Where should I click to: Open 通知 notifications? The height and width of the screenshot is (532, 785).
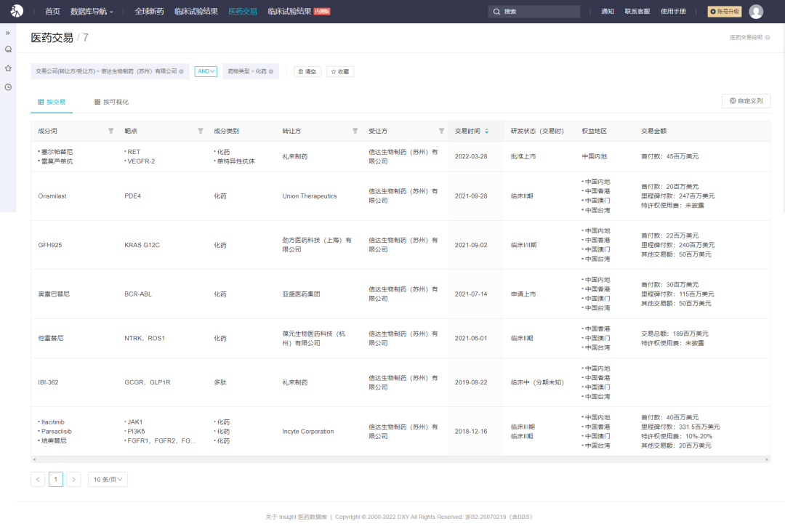(608, 12)
